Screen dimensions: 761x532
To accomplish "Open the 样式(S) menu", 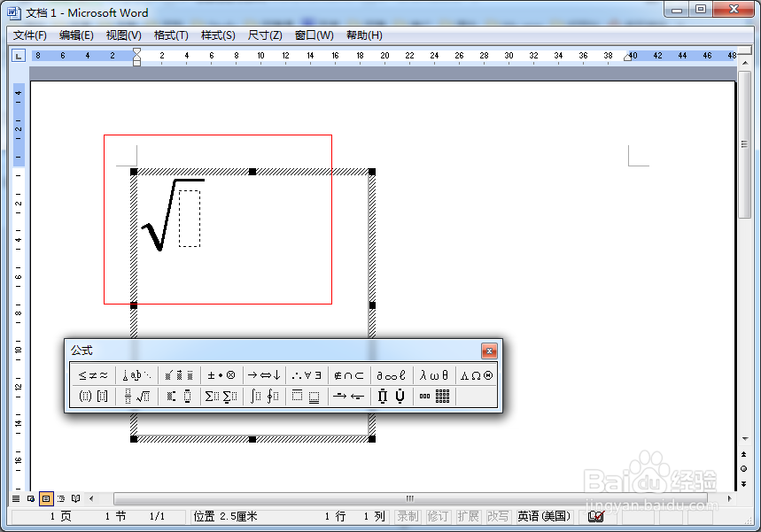I will coord(218,35).
